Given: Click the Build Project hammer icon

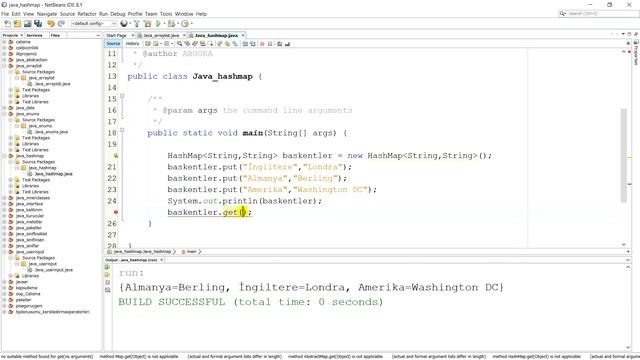Looking at the screenshot, I should coord(137,24).
